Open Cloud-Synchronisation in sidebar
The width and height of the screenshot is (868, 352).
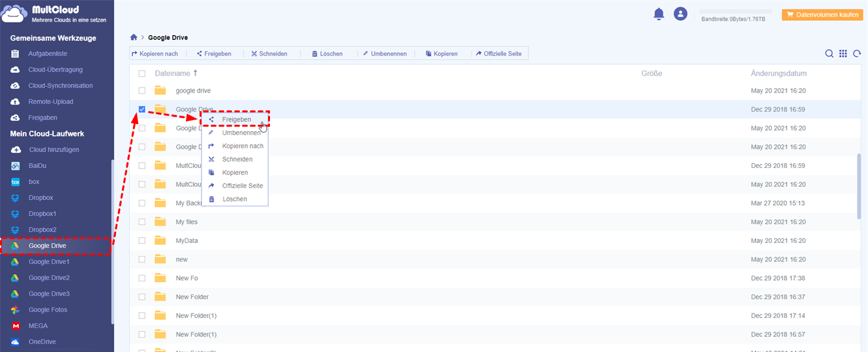click(x=52, y=86)
